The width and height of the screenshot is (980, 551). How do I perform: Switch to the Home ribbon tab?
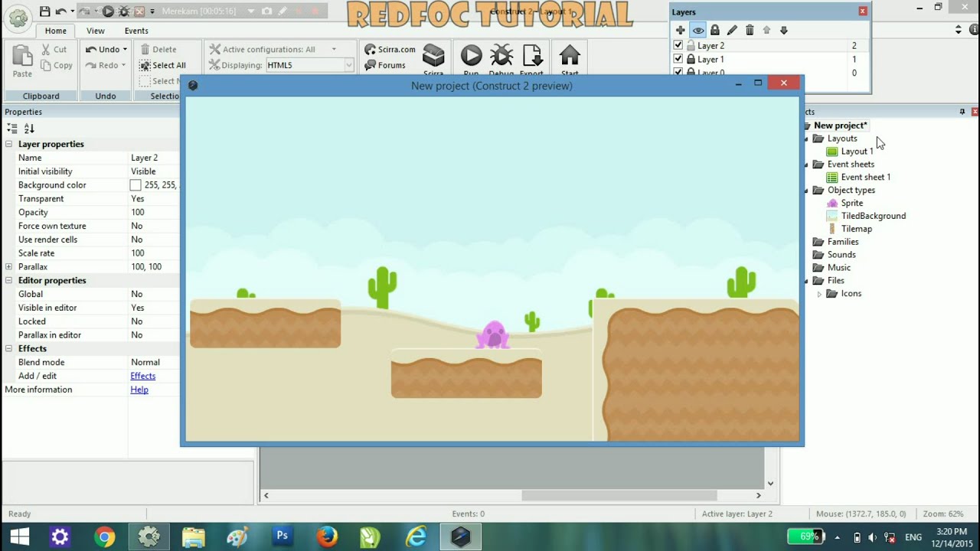[55, 31]
